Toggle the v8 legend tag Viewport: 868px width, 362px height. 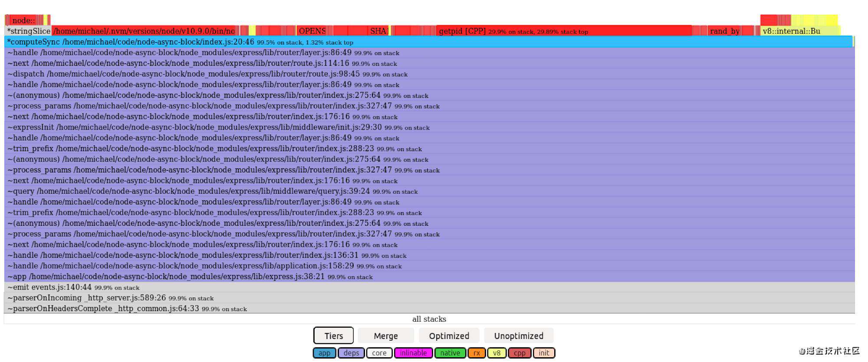(x=496, y=353)
